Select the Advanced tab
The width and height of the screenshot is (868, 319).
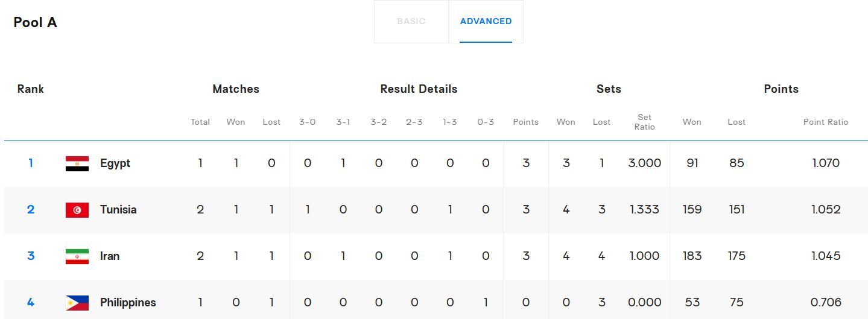click(x=486, y=22)
